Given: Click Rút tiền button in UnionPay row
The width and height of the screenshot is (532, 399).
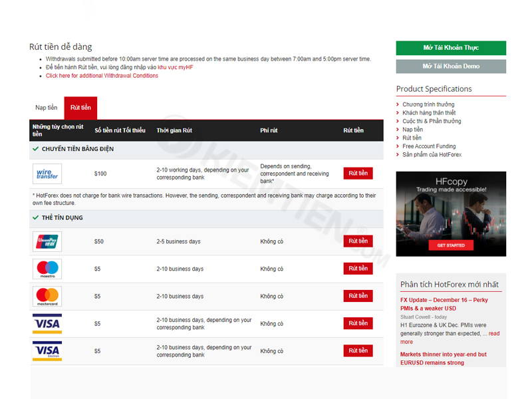Looking at the screenshot, I should tap(358, 241).
